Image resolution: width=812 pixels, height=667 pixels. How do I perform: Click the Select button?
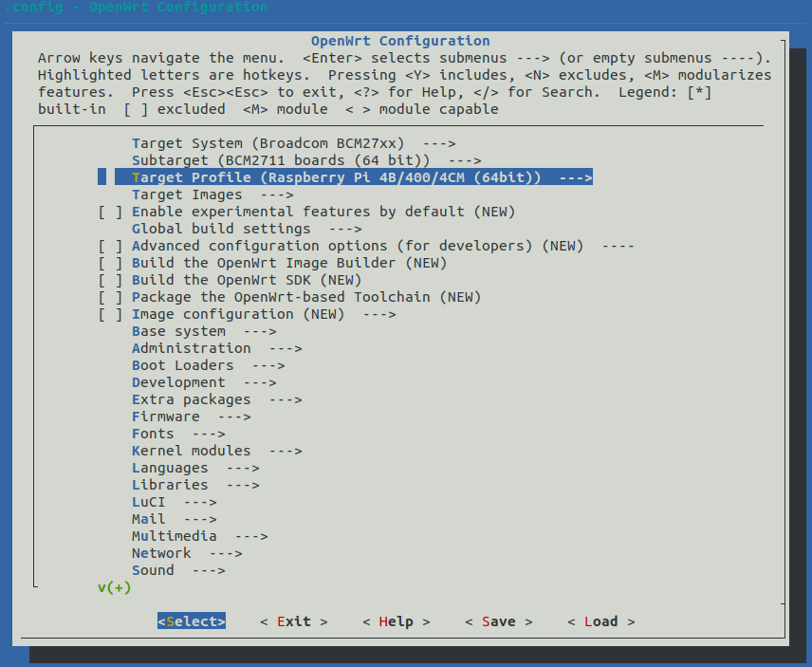click(x=192, y=621)
